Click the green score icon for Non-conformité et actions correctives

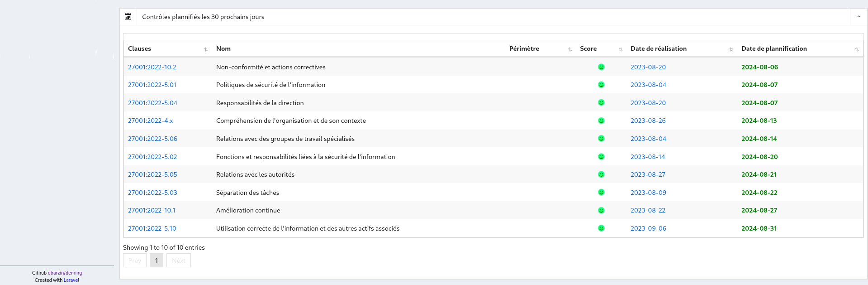click(x=601, y=67)
